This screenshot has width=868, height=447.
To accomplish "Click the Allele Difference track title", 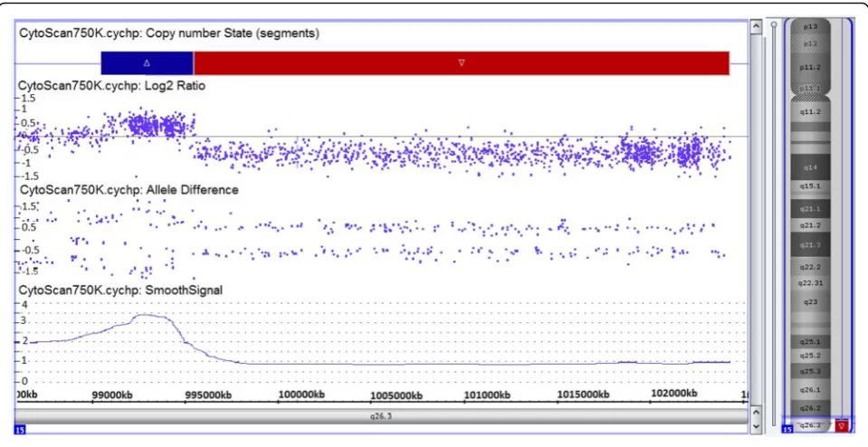I will tap(129, 190).
